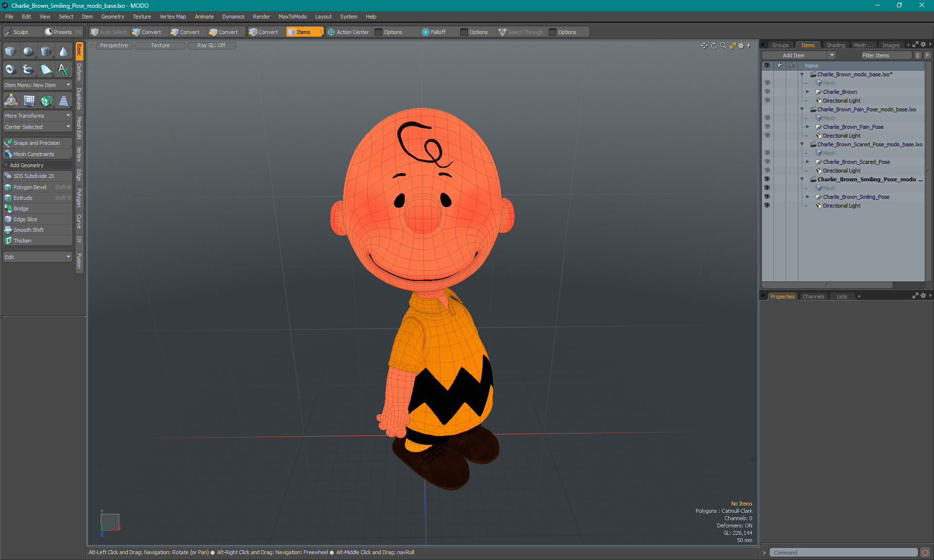Click SDS Subdivide 2X button
Viewport: 934px width, 560px height.
[x=37, y=176]
